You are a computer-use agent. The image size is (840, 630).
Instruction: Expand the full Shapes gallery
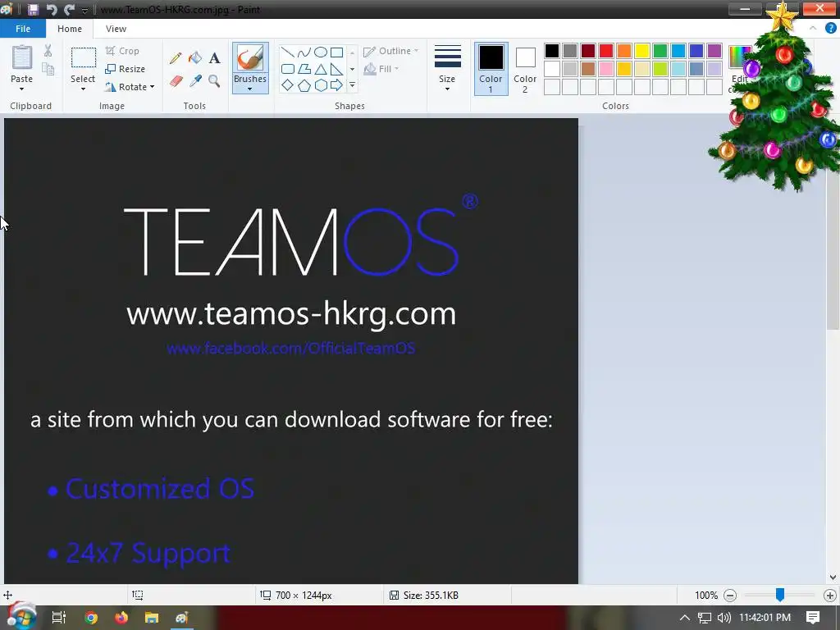[352, 85]
